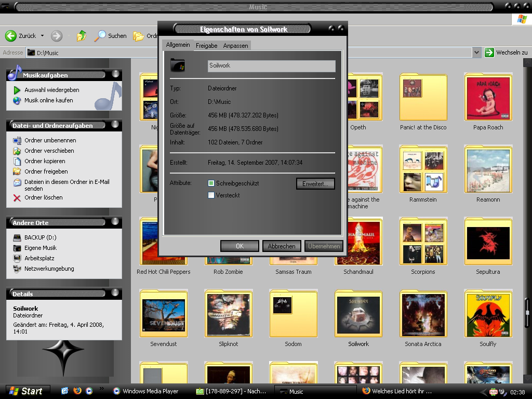Switch to the Freigabe tab

tap(206, 46)
